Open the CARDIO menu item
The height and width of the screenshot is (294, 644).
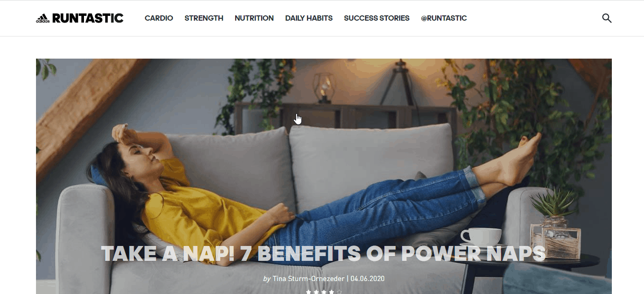pos(159,18)
